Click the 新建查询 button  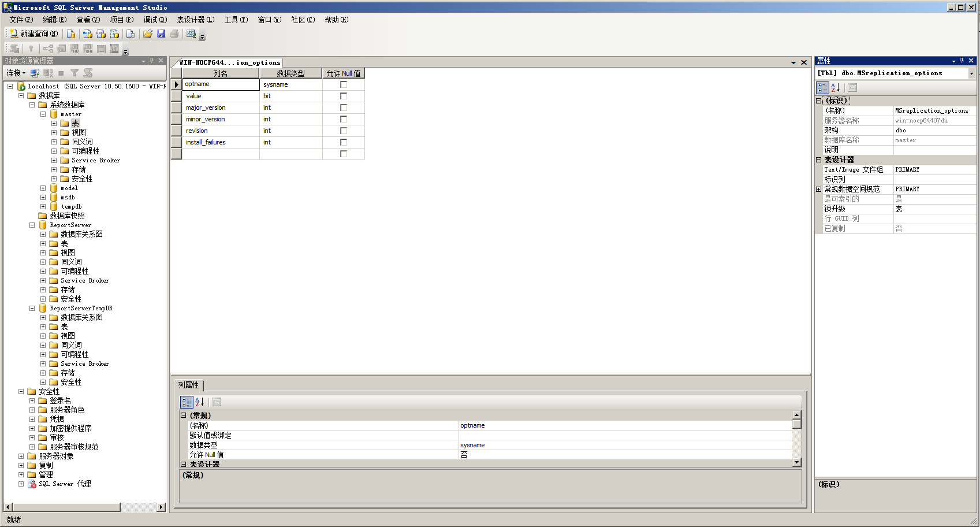33,34
